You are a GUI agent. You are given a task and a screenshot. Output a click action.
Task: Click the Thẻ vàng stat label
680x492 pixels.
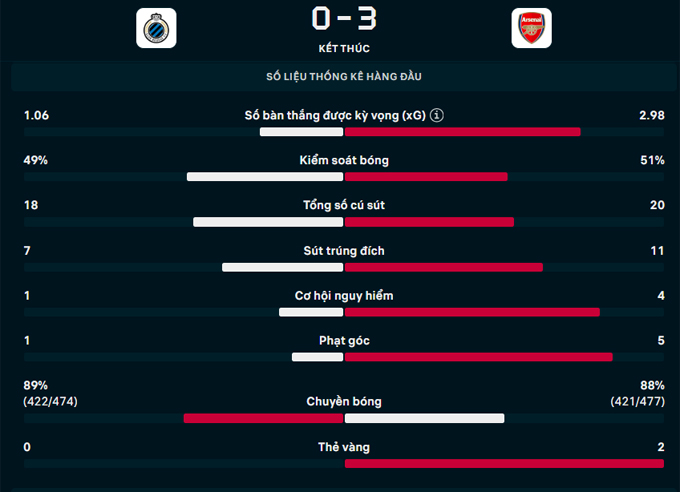344,447
